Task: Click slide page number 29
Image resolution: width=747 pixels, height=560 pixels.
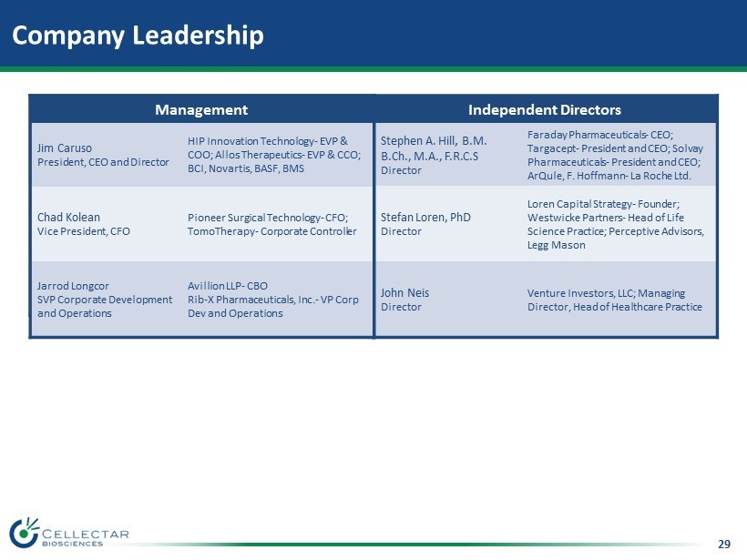Action: click(724, 545)
